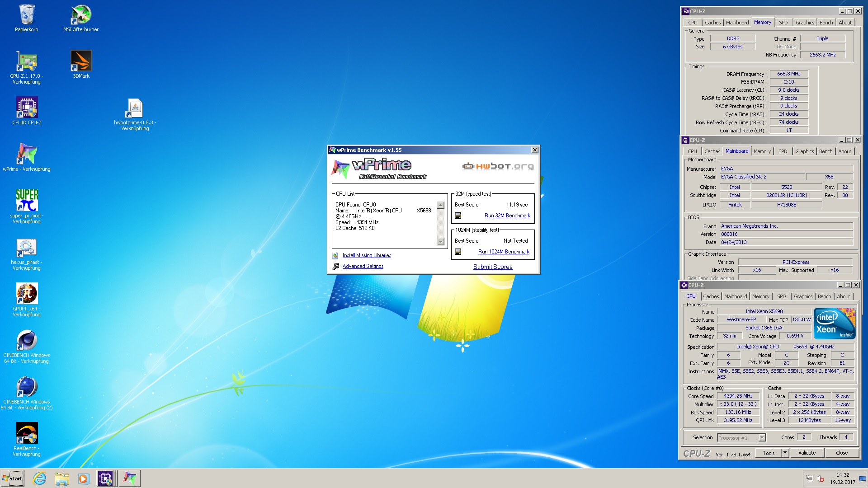
Task: Click the hwbot.org logo in wPrime
Action: click(x=498, y=166)
